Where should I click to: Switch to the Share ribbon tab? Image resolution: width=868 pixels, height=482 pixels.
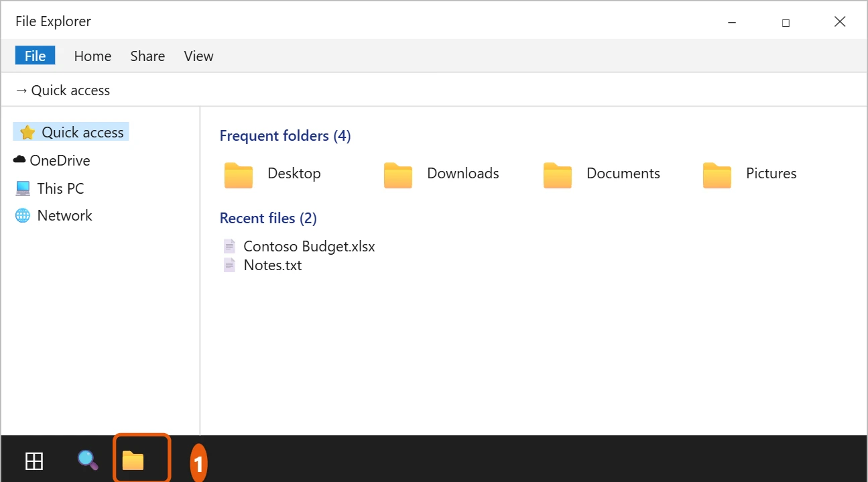(147, 56)
